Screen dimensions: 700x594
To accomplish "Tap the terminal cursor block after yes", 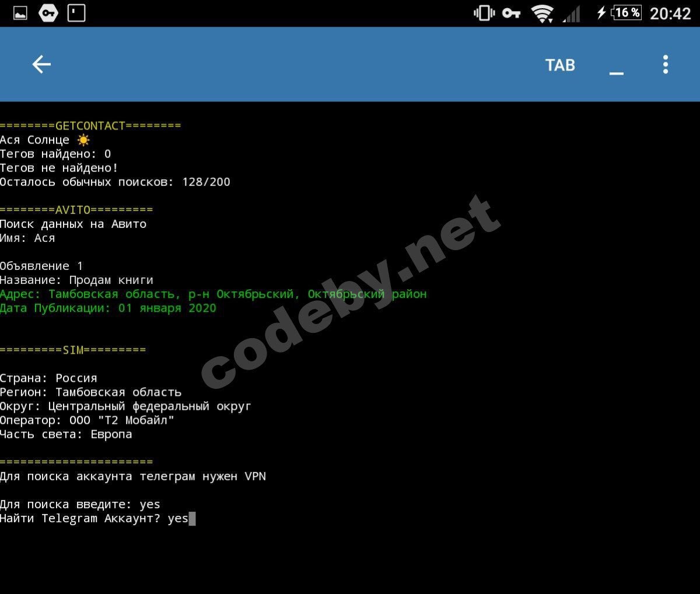I will point(192,518).
